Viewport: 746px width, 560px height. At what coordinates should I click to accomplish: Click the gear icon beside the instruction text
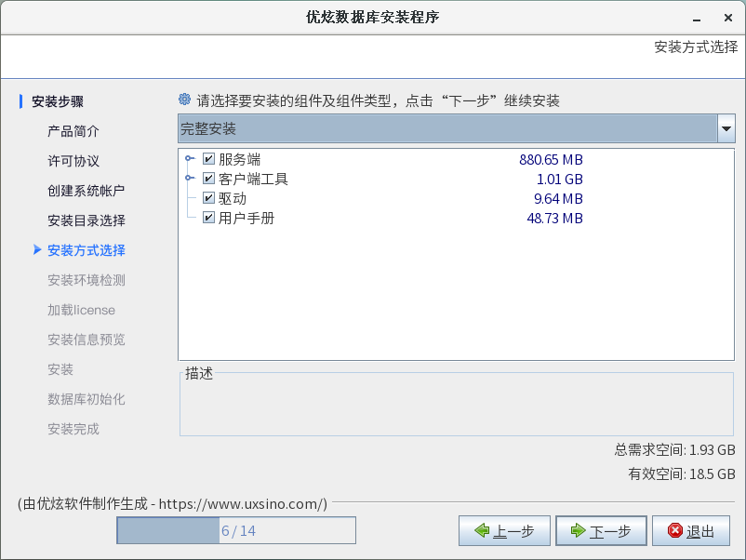click(x=185, y=100)
